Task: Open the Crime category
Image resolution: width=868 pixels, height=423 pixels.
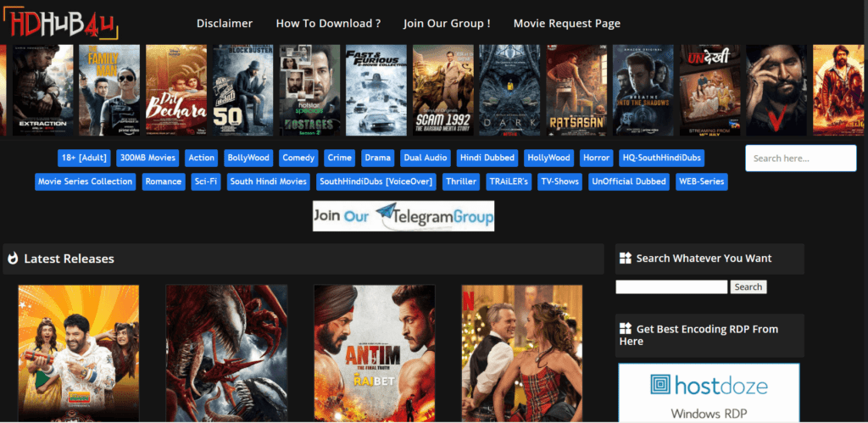Action: coord(339,158)
